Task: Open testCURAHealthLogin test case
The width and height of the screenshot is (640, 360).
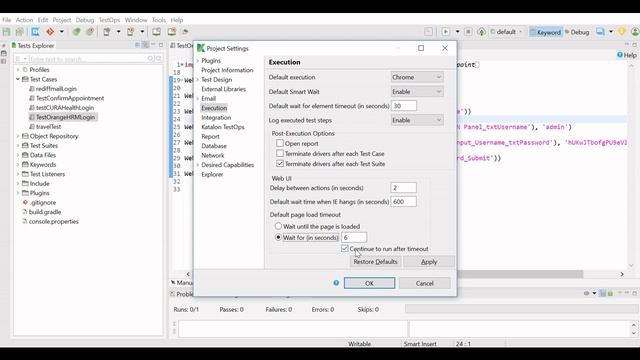Action: pos(65,108)
